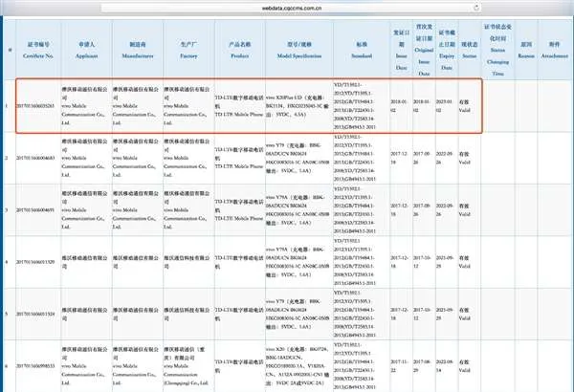
Task: Select the vivo Y79 model cell in row 5
Action: click(299, 314)
